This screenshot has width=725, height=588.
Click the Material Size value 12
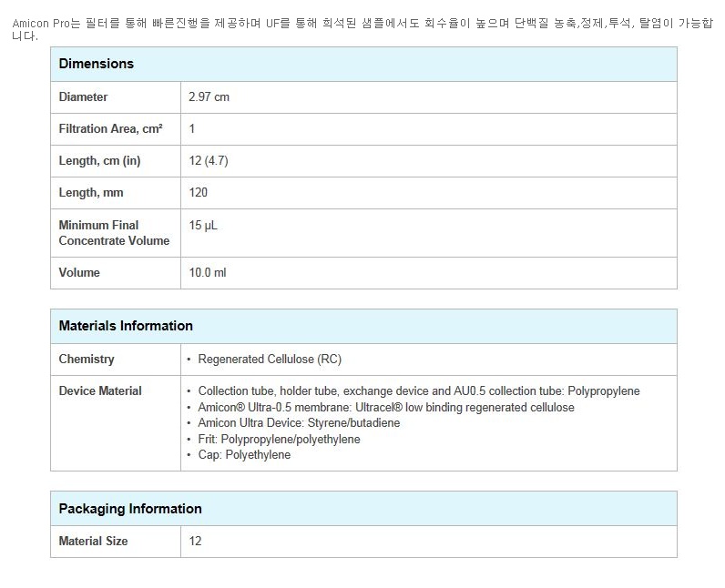tap(195, 541)
